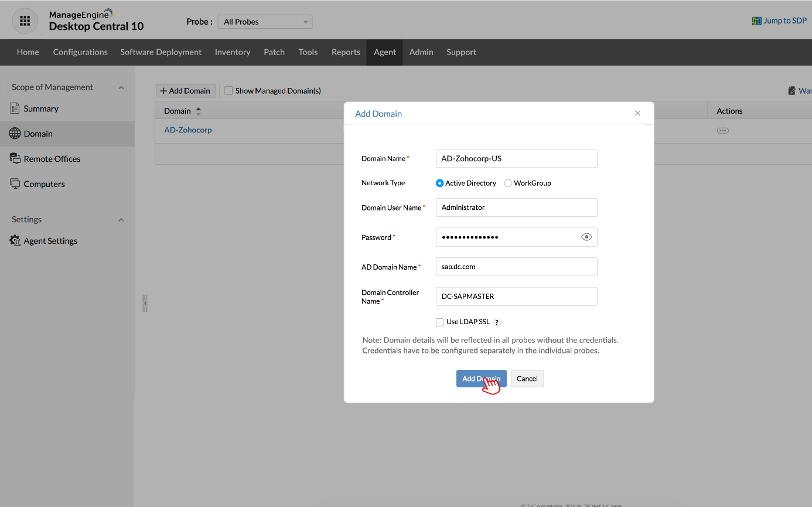Open the Home tab

(x=28, y=52)
